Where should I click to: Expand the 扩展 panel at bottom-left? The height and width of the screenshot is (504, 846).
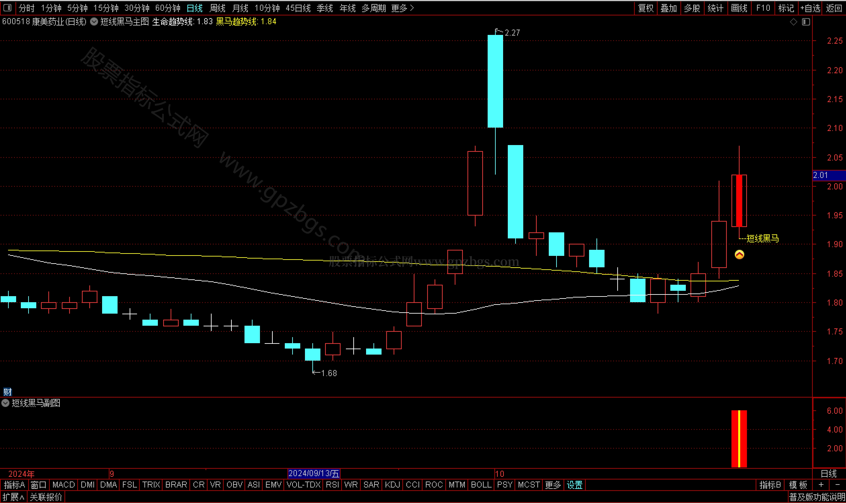click(x=13, y=497)
